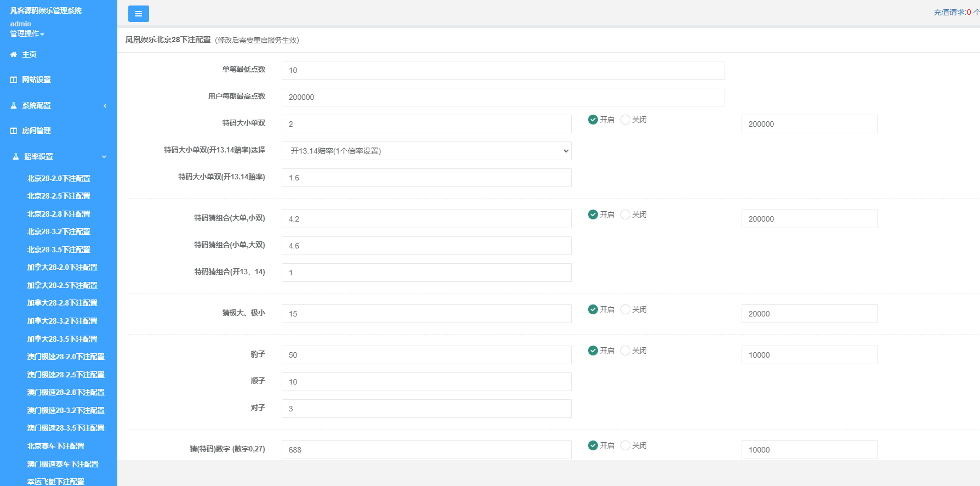Click the 顺子 odds input field
This screenshot has width=980, height=486.
click(426, 382)
